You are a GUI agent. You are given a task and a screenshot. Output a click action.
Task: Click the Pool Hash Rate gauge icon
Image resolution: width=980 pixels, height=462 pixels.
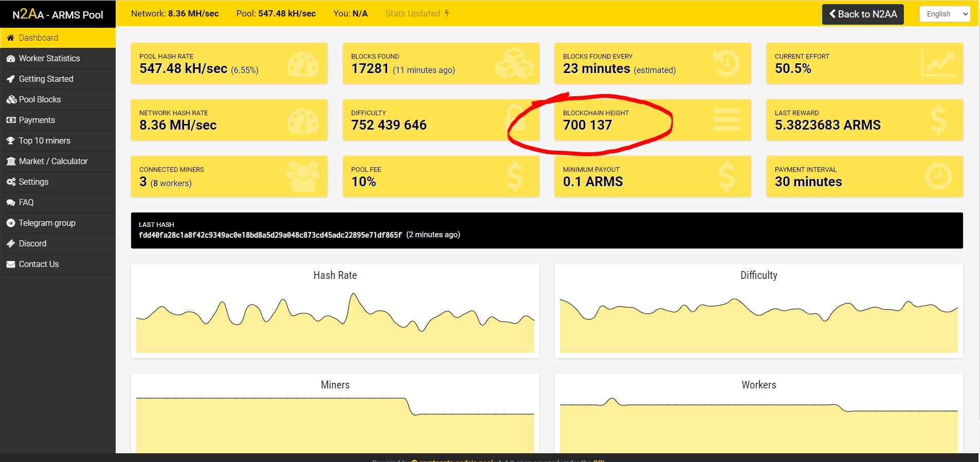(303, 65)
